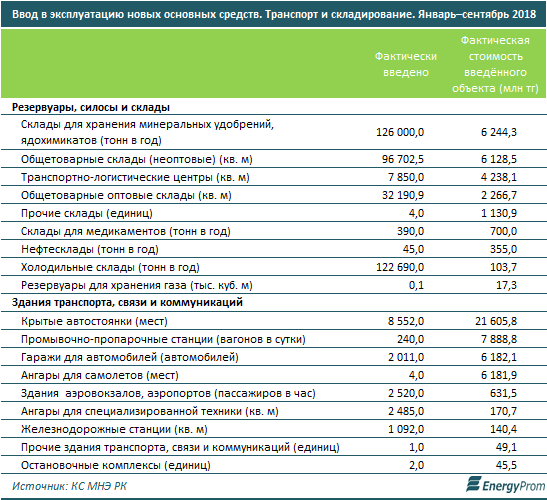Select the 'Остановочные комплексы (единиц)' row label

116,465
